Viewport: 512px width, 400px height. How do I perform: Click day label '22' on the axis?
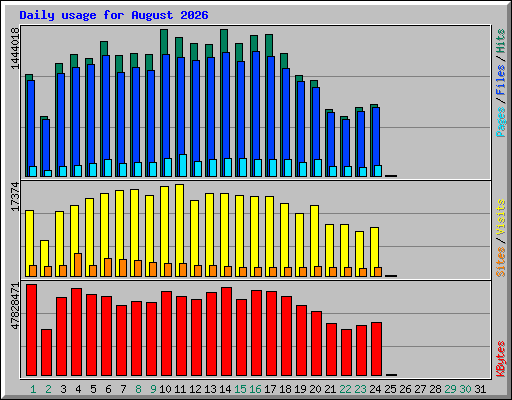click(345, 389)
